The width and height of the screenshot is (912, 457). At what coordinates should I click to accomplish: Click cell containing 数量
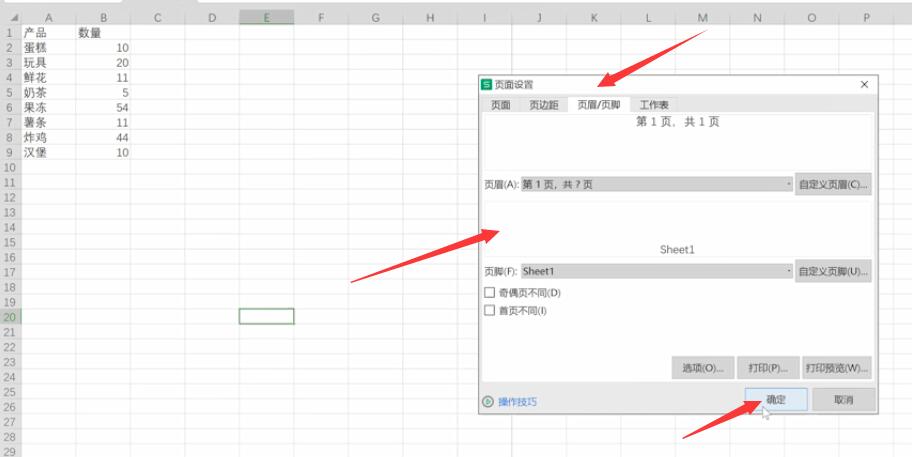click(x=103, y=33)
